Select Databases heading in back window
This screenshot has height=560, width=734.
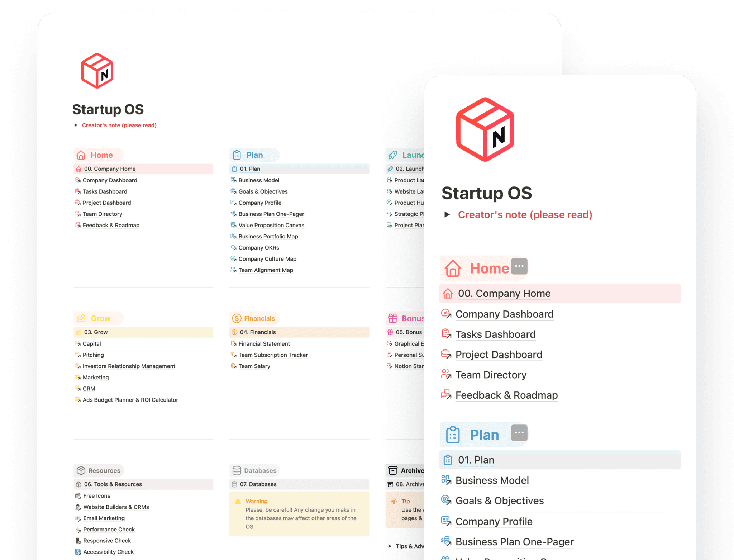tap(260, 470)
